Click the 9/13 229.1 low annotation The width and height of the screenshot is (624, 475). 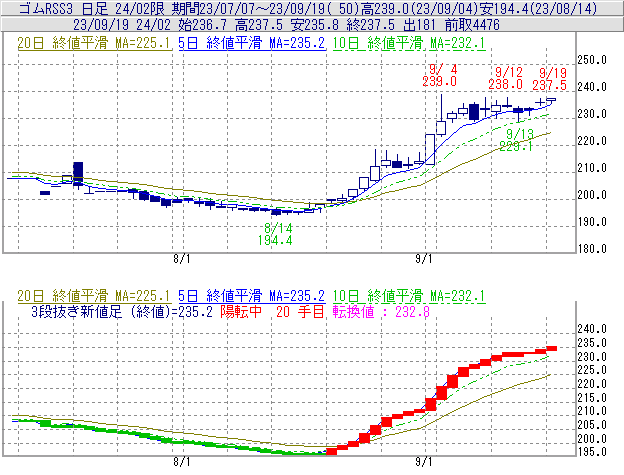point(517,140)
